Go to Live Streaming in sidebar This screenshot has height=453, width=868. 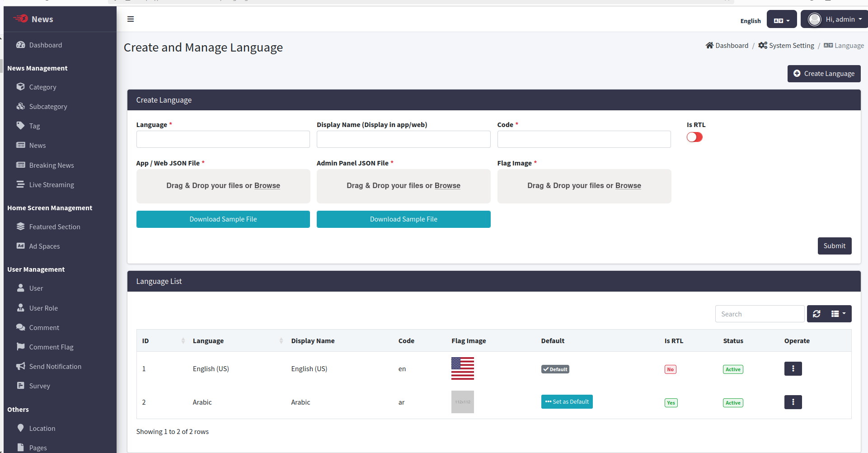pyautogui.click(x=52, y=184)
